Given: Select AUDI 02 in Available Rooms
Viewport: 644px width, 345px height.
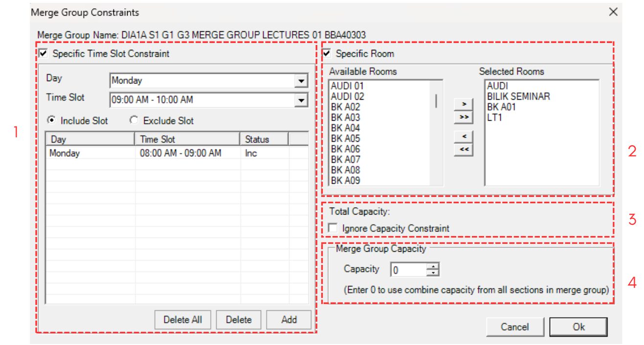Looking at the screenshot, I should tap(347, 96).
